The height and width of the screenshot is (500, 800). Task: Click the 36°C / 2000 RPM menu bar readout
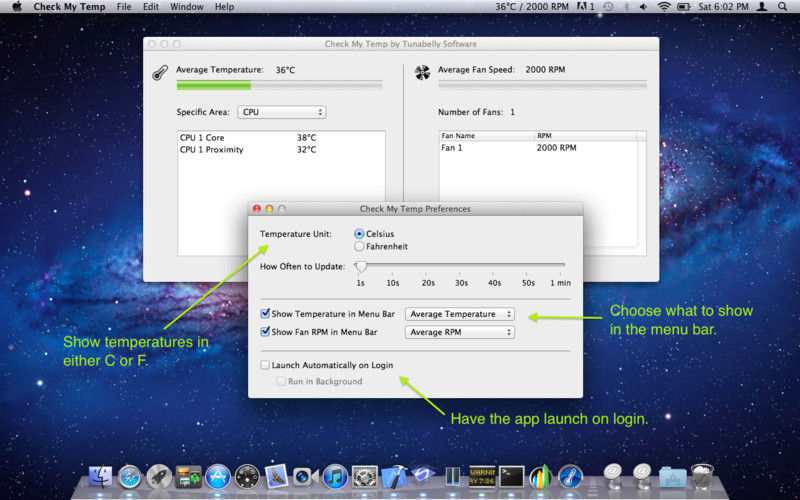tap(531, 7)
